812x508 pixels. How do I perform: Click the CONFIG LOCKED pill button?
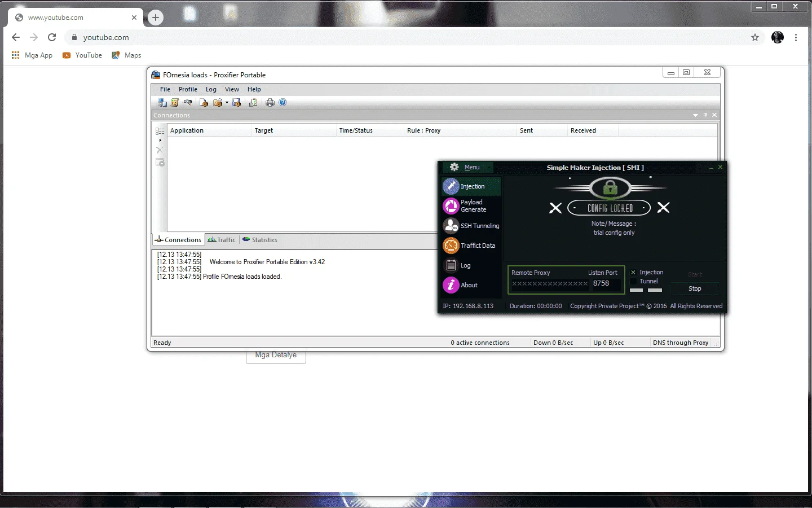click(609, 208)
